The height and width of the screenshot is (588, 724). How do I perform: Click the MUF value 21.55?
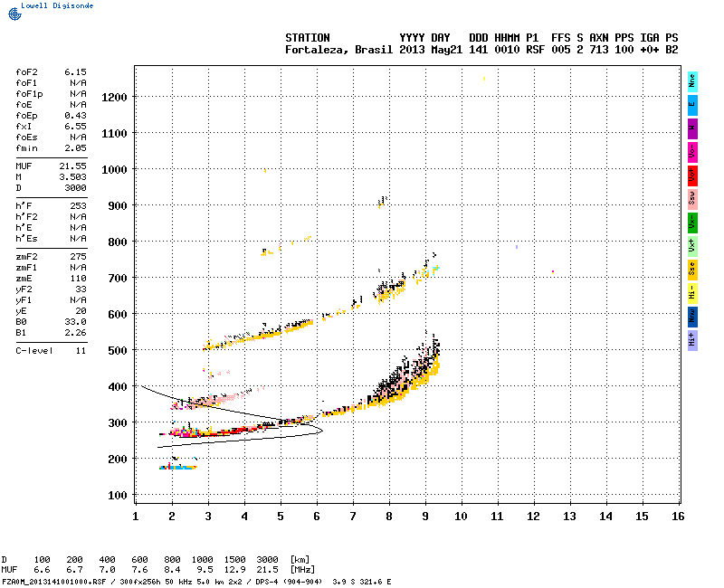coord(72,166)
